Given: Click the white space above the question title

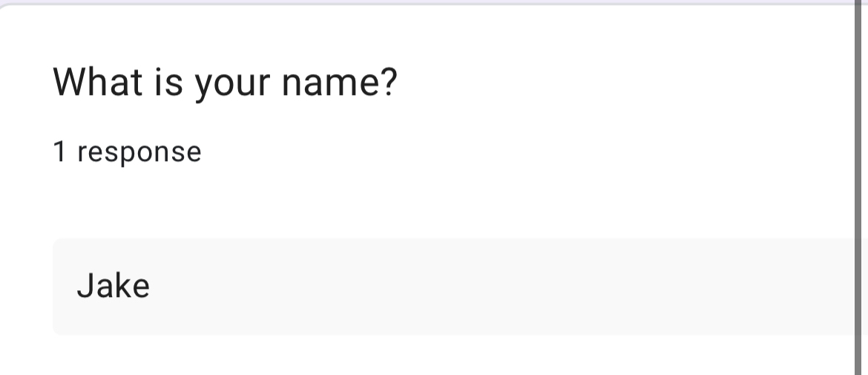Looking at the screenshot, I should point(297,33).
